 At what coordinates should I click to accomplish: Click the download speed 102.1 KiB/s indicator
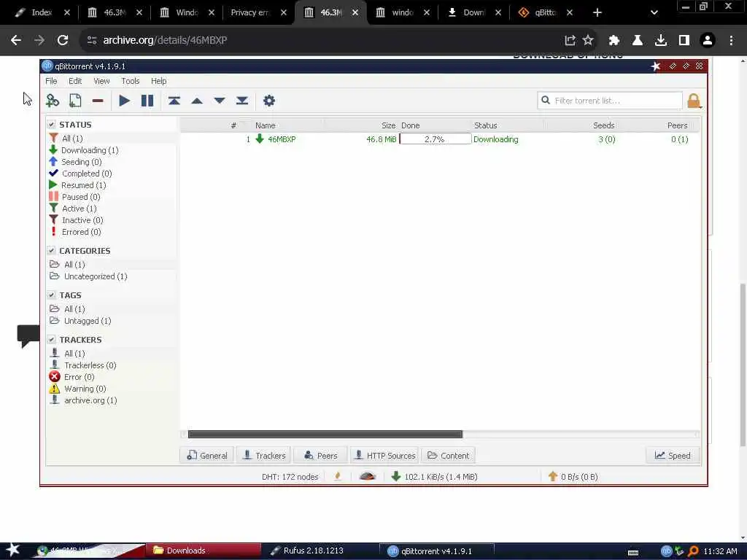pyautogui.click(x=435, y=477)
